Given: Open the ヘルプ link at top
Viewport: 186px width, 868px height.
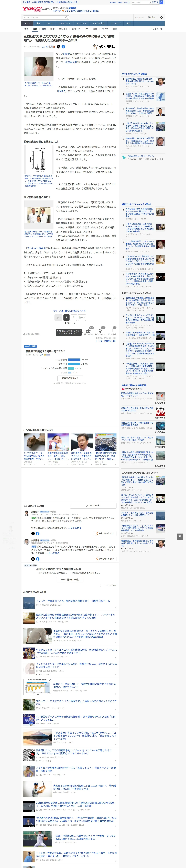Looking at the screenshot, I should click(x=127, y=2).
